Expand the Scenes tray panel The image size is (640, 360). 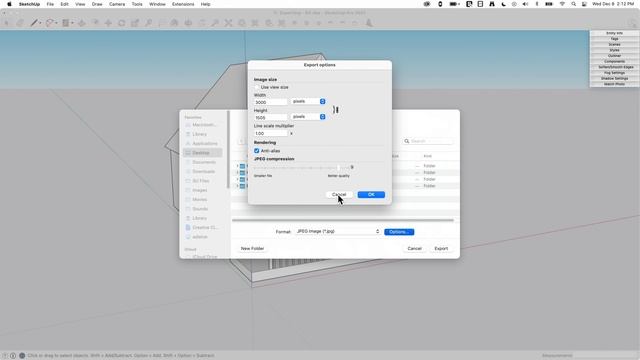(614, 44)
